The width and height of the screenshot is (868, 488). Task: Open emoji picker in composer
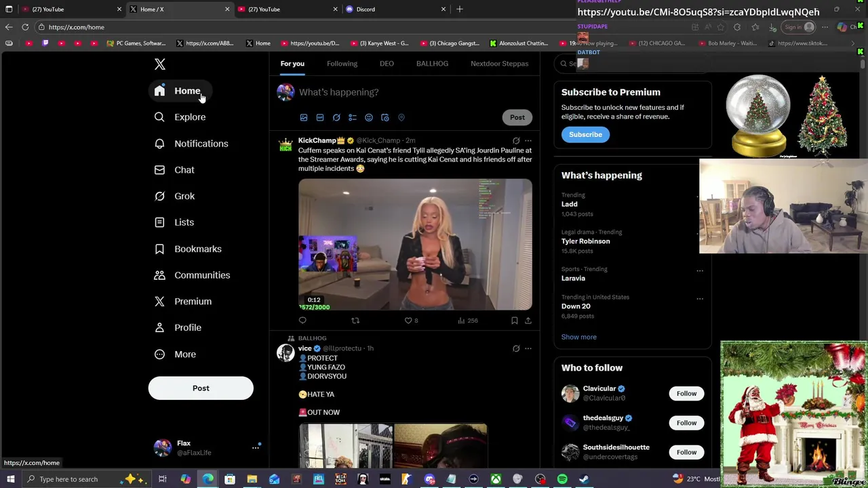tap(369, 117)
